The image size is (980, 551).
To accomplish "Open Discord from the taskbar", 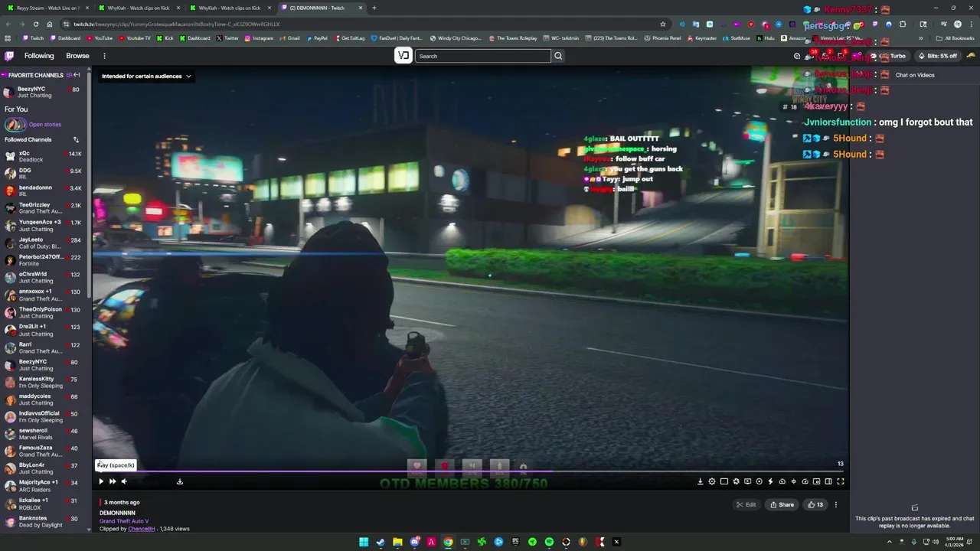I will (x=414, y=542).
